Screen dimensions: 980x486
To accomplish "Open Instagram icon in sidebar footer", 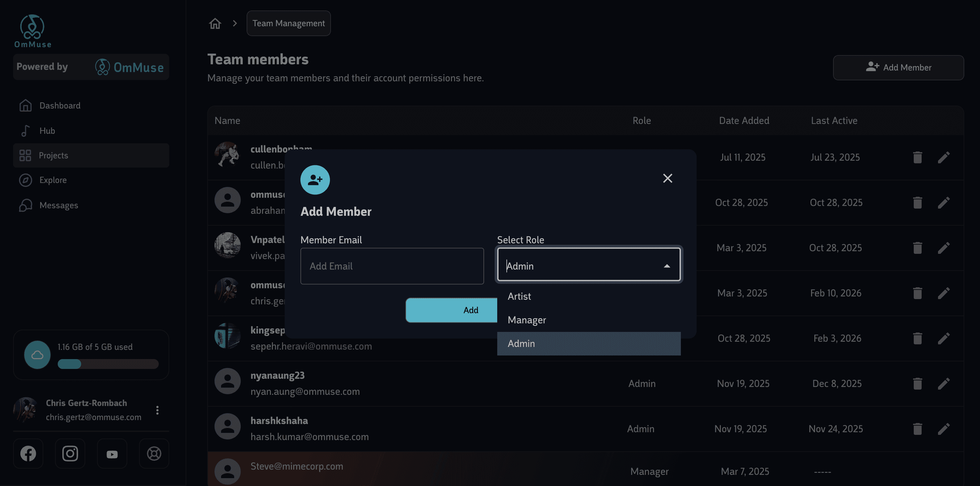I will click(x=70, y=453).
